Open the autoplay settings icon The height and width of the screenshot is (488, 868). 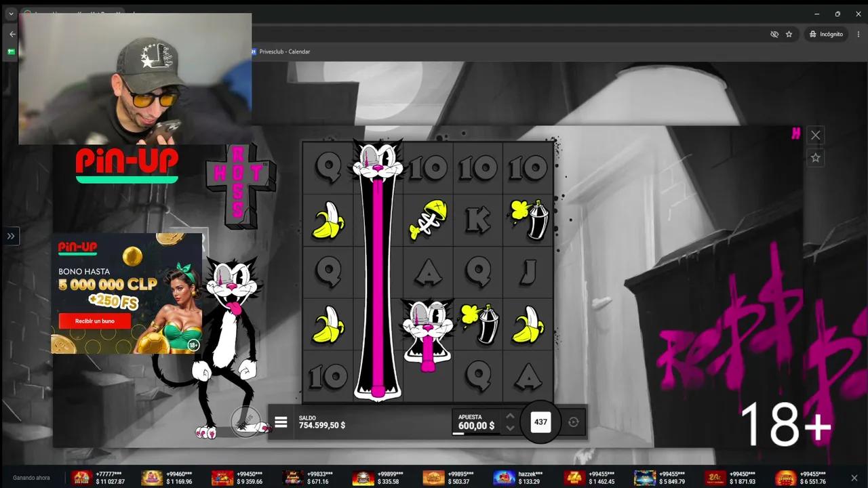click(x=574, y=422)
